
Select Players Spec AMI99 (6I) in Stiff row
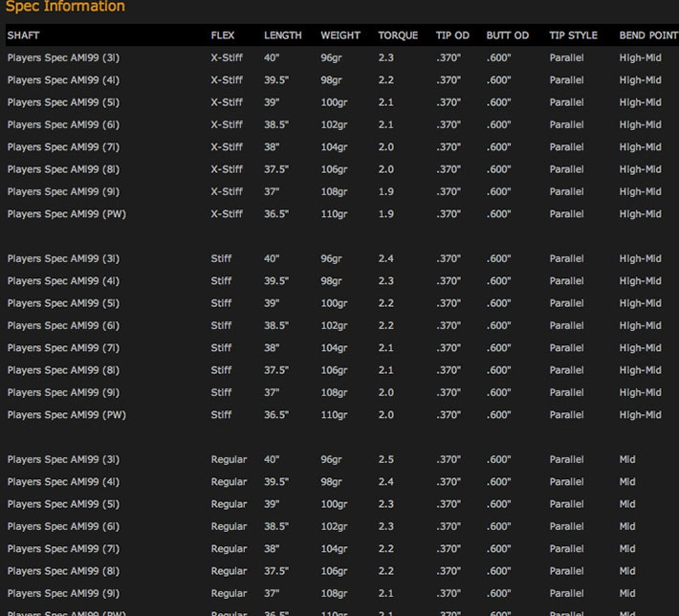tap(63, 326)
